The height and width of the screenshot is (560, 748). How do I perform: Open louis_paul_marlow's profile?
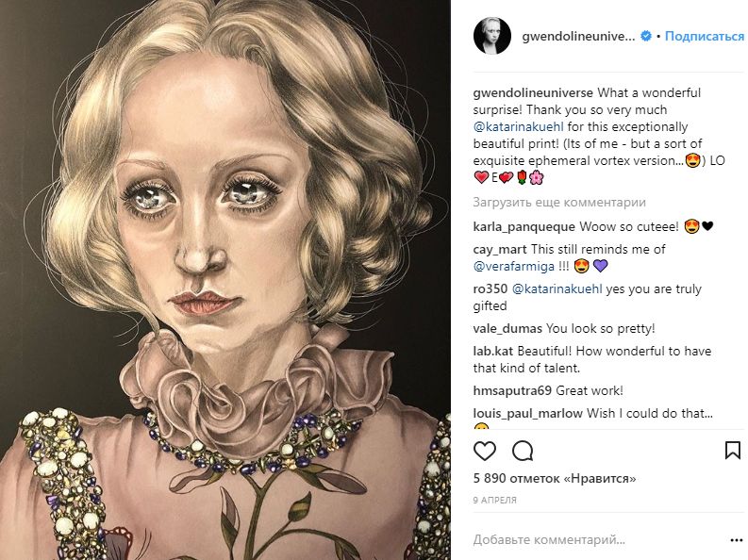click(x=527, y=414)
